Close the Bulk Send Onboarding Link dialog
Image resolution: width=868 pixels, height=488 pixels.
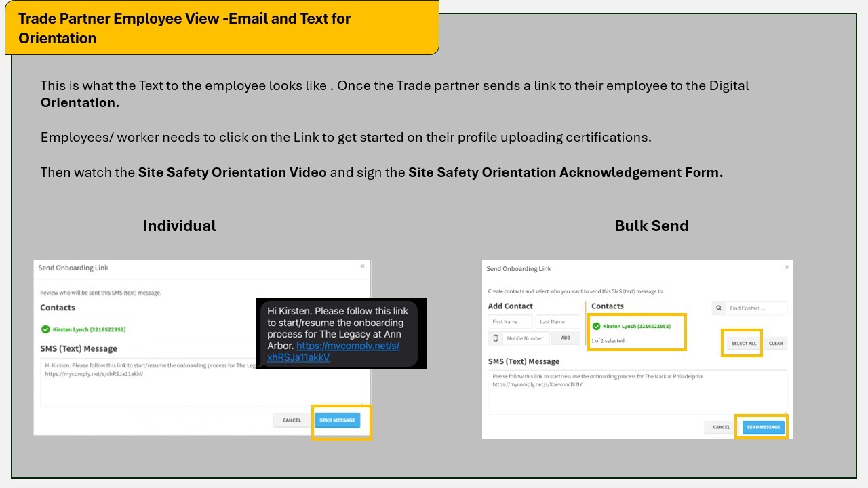(x=787, y=267)
